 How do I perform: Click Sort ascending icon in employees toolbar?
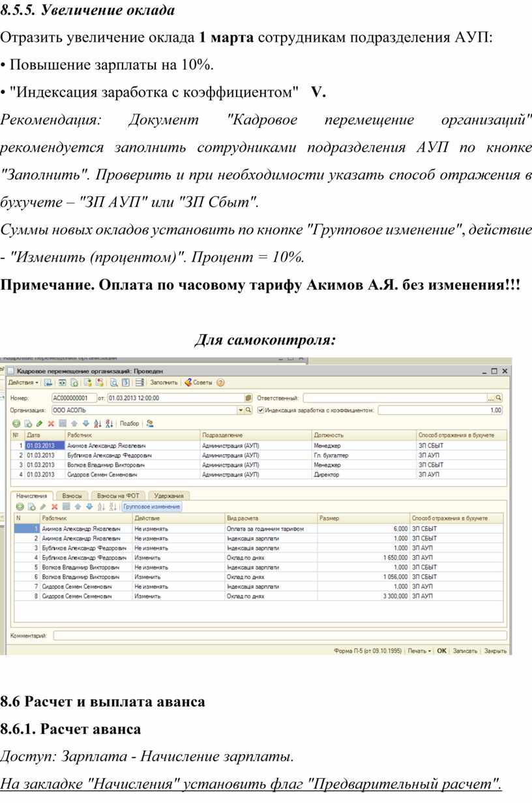(x=98, y=423)
